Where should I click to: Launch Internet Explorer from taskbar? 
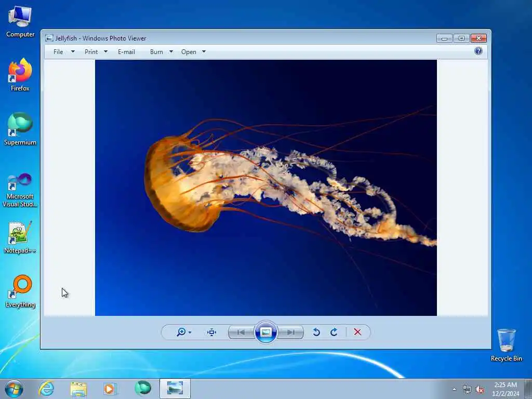tap(46, 389)
